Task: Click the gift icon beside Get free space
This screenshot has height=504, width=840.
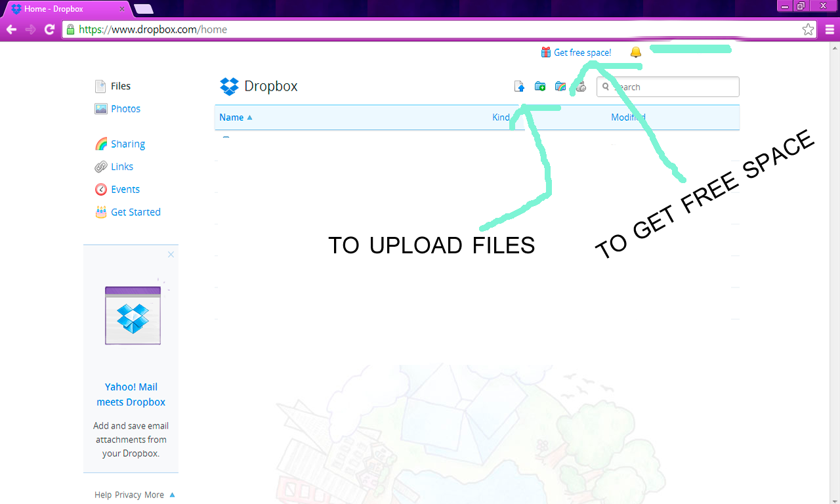Action: tap(545, 52)
